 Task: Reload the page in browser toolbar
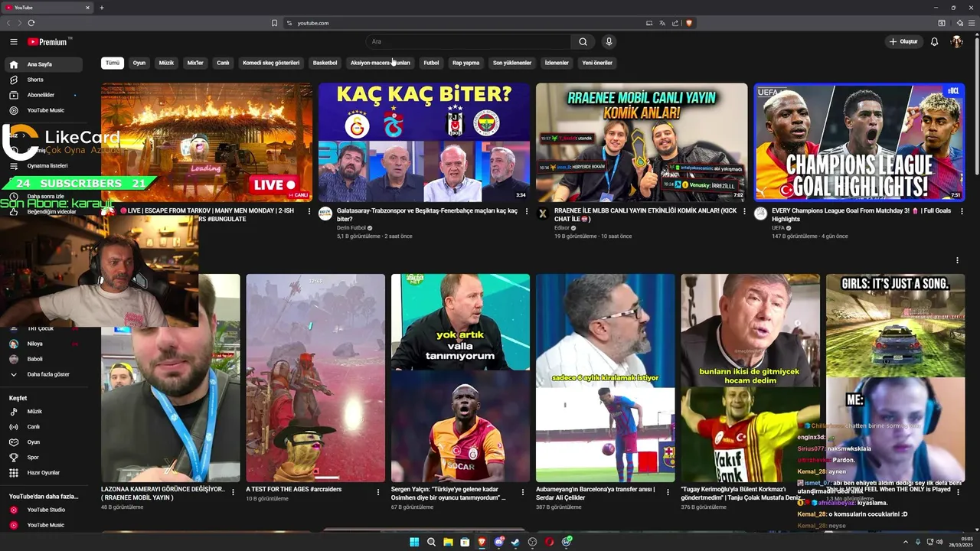coord(31,23)
